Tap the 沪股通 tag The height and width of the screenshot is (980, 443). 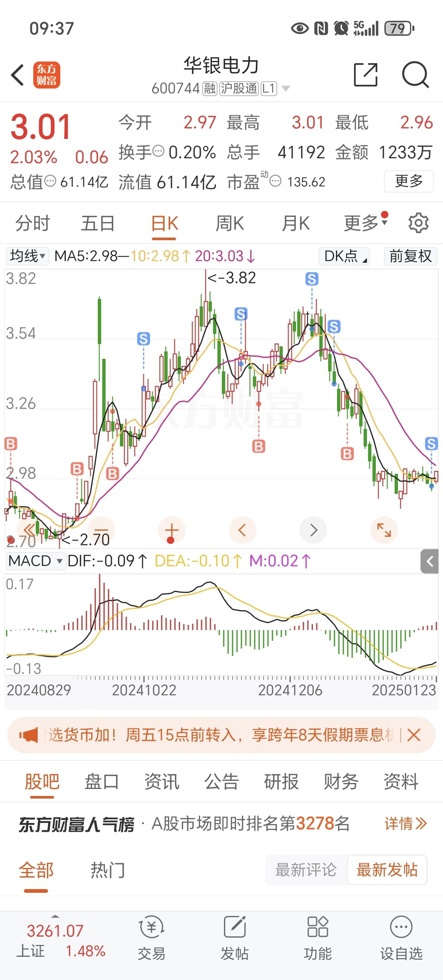tap(239, 88)
